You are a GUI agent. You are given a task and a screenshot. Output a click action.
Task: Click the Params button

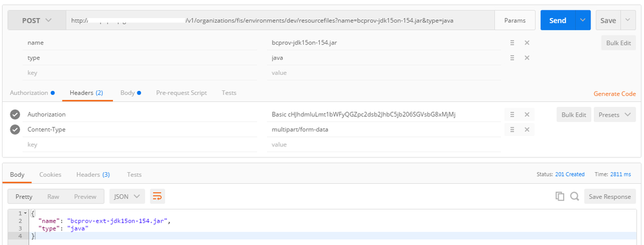point(515,21)
